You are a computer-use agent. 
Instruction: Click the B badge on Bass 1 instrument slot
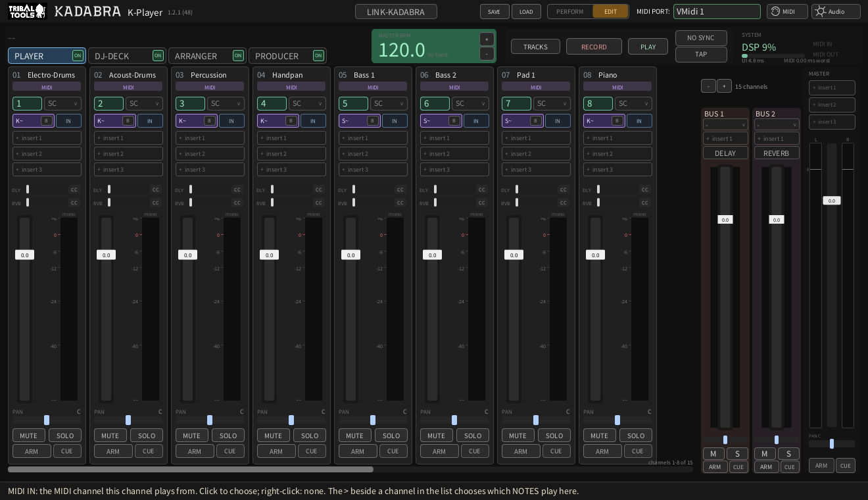click(x=373, y=120)
